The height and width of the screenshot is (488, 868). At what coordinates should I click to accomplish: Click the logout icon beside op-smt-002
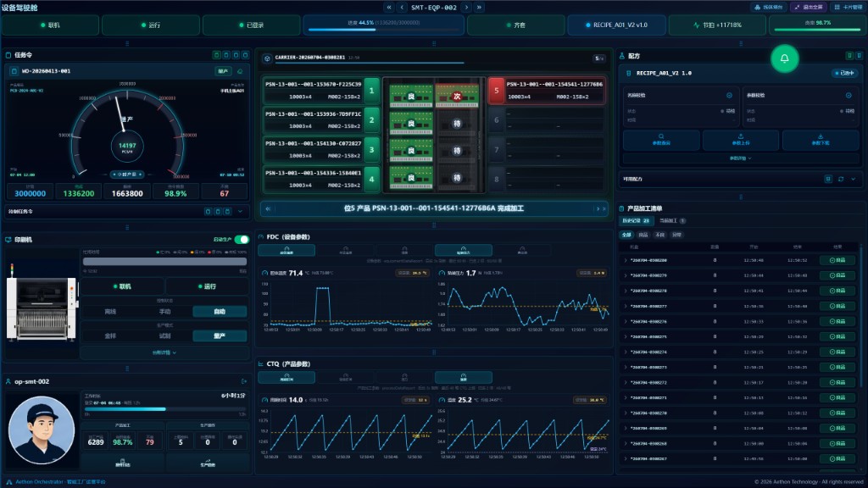(x=244, y=381)
